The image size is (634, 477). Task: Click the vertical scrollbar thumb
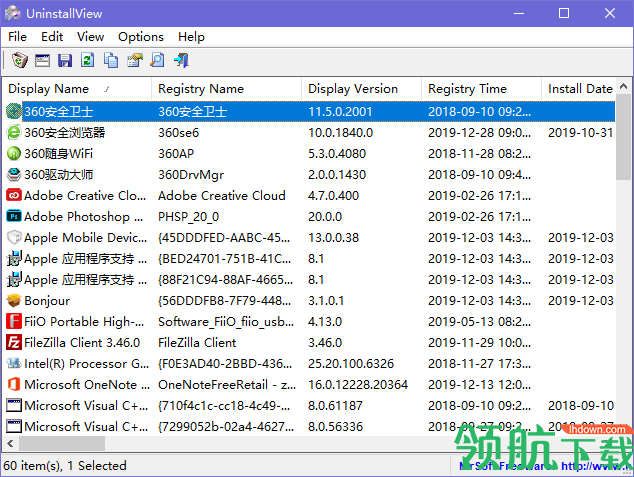623,137
